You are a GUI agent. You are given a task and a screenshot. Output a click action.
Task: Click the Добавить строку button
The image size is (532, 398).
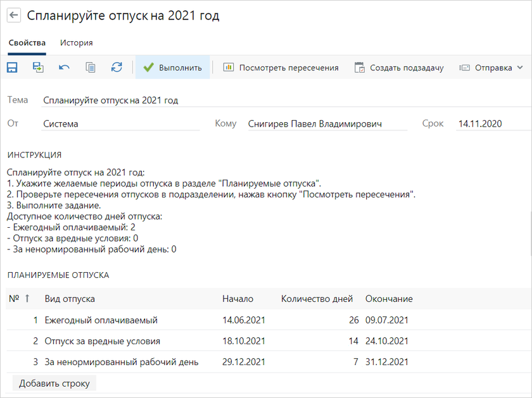pyautogui.click(x=54, y=383)
